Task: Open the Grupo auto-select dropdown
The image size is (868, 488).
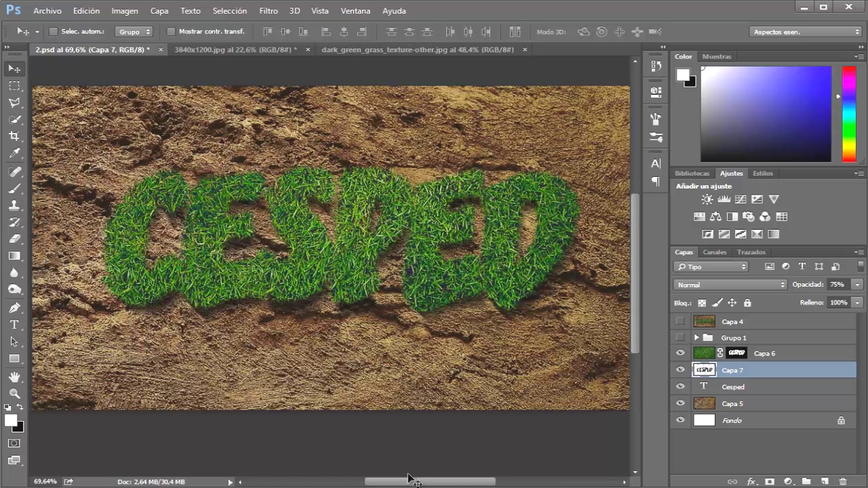Action: pos(134,32)
